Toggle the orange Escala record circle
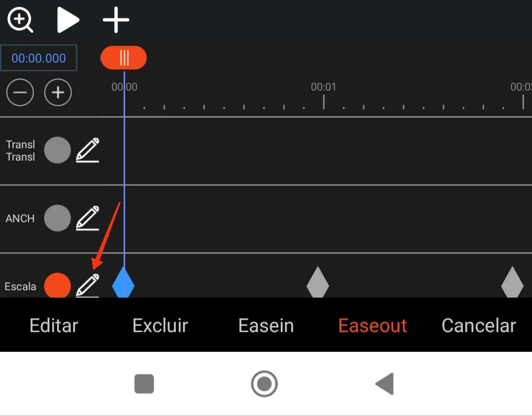 (57, 285)
